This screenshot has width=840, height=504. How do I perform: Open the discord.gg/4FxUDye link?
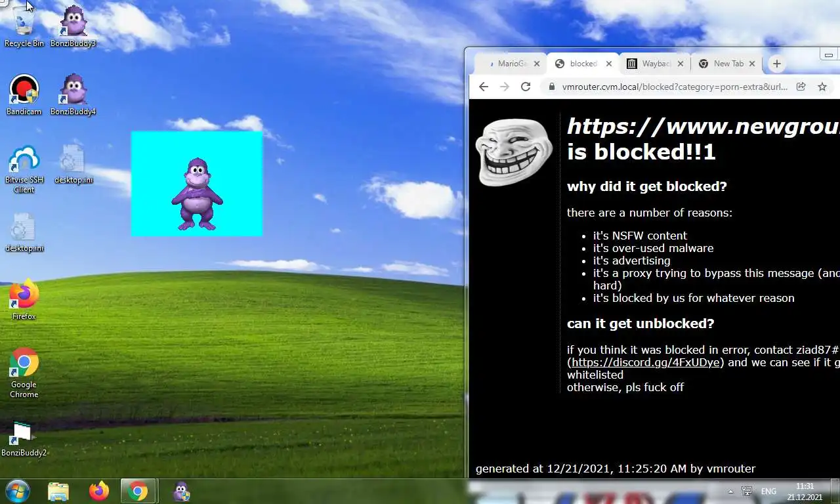click(x=646, y=362)
